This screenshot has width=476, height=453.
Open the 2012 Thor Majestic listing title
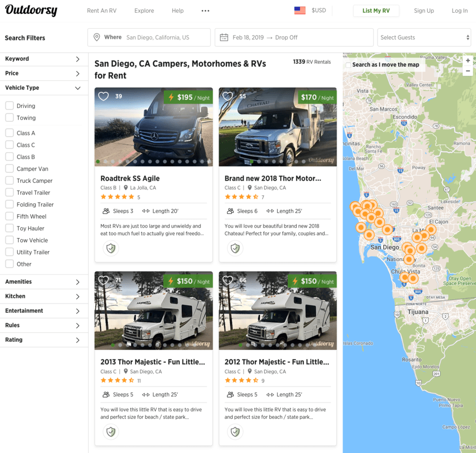[x=277, y=362]
